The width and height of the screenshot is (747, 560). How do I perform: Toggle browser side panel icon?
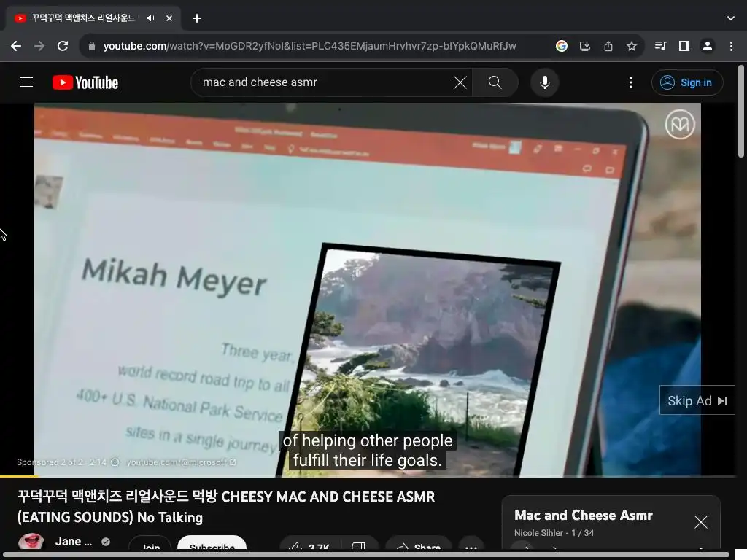pos(684,46)
